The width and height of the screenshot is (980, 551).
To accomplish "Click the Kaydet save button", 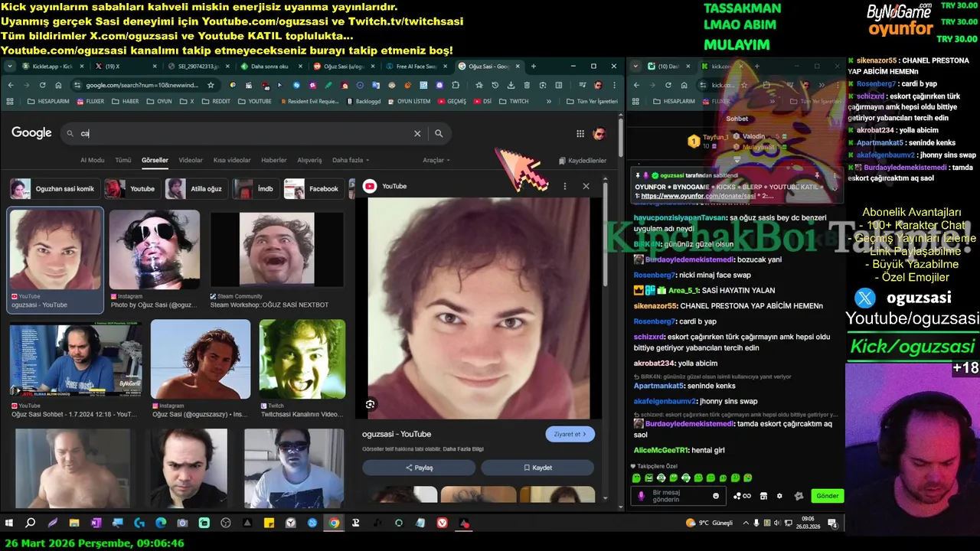I will [x=537, y=468].
